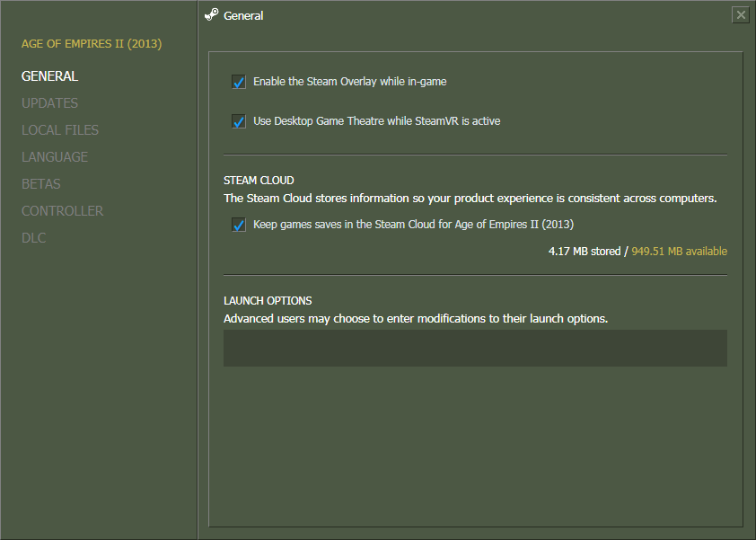Click the AGE OF EMPIRES II (2013) title

91,43
